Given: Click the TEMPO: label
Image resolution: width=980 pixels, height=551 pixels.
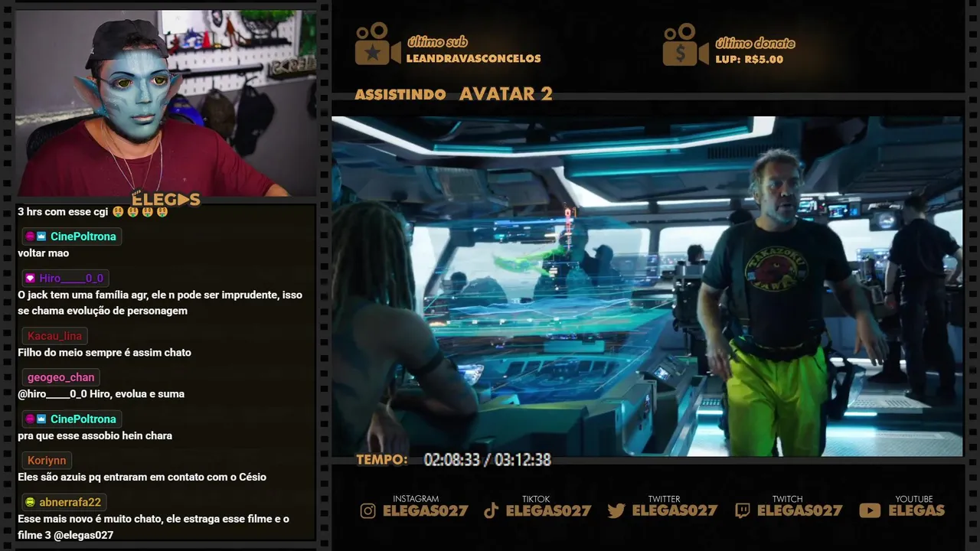Looking at the screenshot, I should [x=382, y=460].
